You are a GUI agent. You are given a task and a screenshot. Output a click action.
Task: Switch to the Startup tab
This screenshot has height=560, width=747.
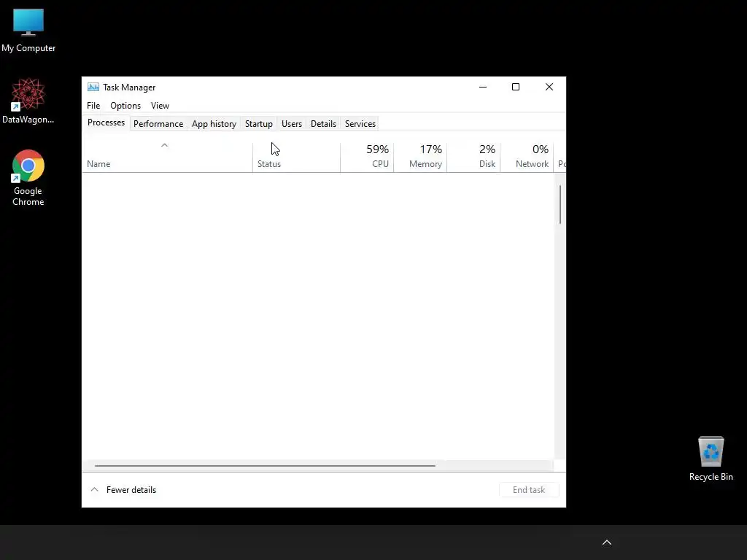[259, 124]
